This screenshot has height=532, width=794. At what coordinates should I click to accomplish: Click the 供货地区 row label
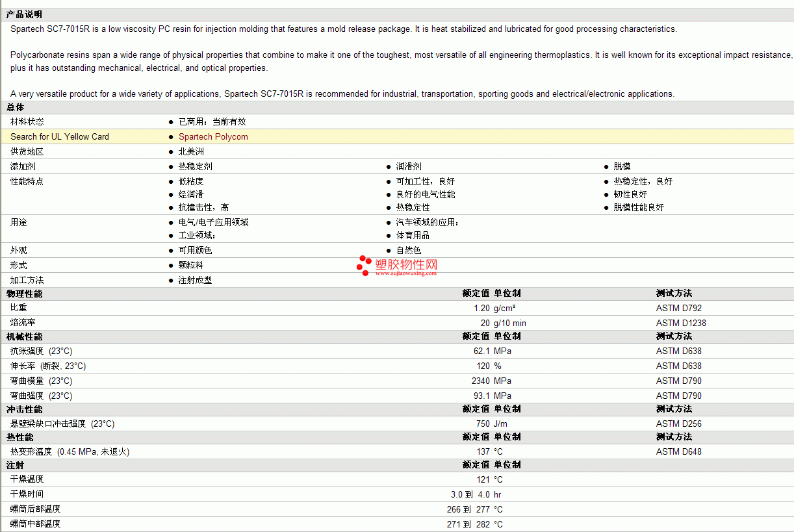point(27,151)
